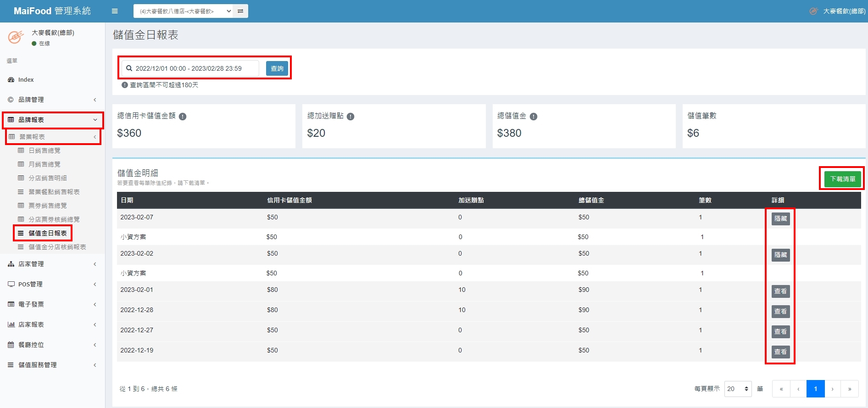
Task: Click info icon beside 總信用卡儲值金額
Action: coord(183,117)
